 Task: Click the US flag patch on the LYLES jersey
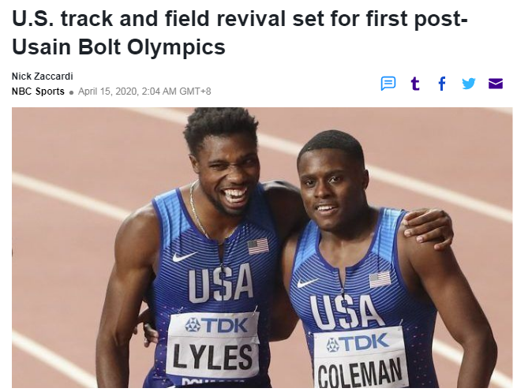pos(258,247)
